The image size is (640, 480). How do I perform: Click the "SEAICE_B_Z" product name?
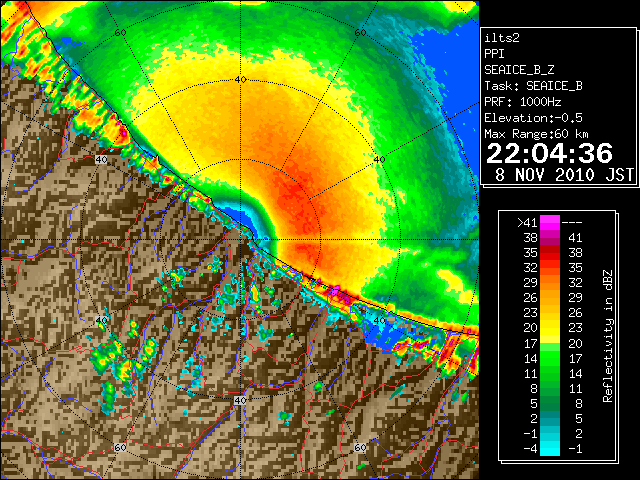coord(519,70)
